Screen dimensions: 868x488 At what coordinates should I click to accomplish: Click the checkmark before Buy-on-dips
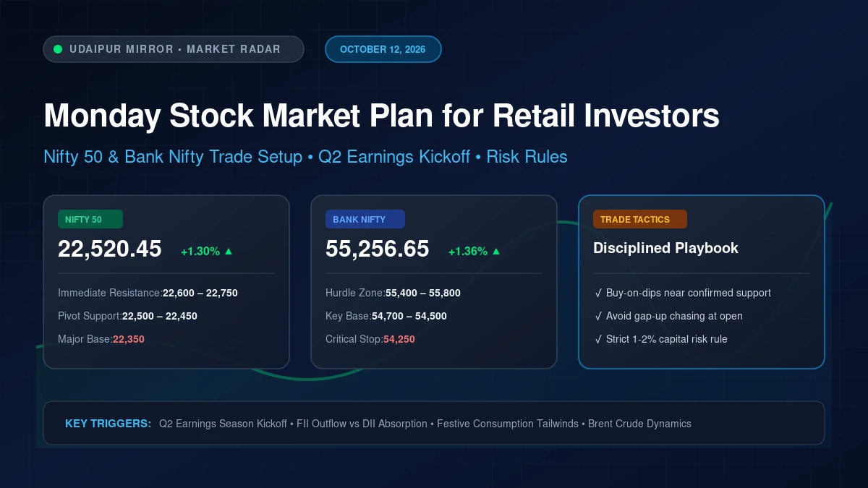(x=597, y=293)
